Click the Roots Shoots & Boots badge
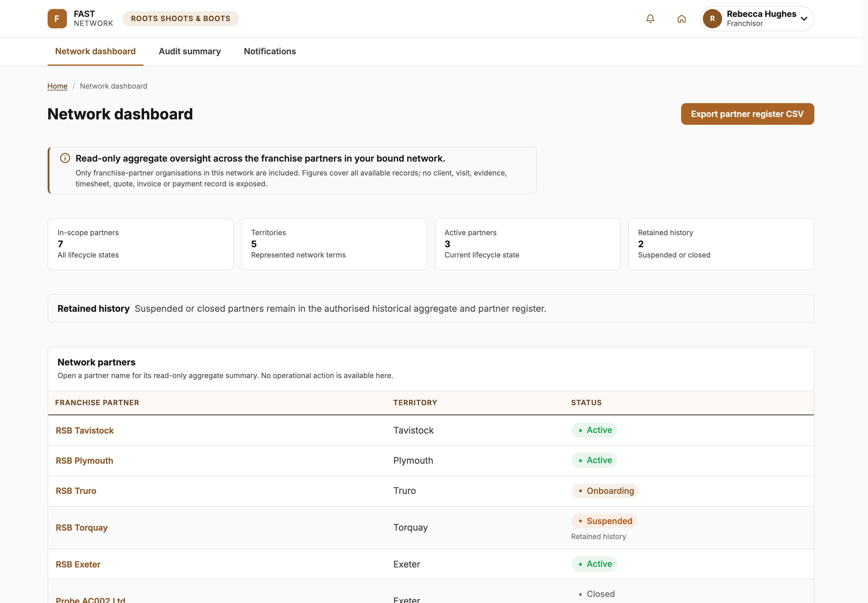Viewport: 868px width, 603px height. click(181, 18)
